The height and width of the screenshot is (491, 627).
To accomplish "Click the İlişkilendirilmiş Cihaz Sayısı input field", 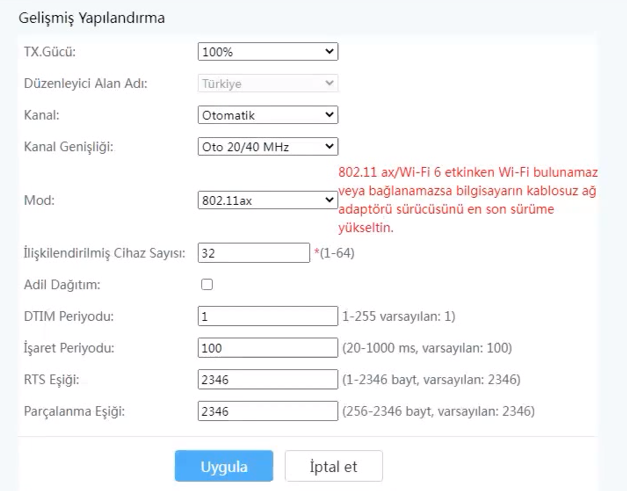I will coord(254,253).
